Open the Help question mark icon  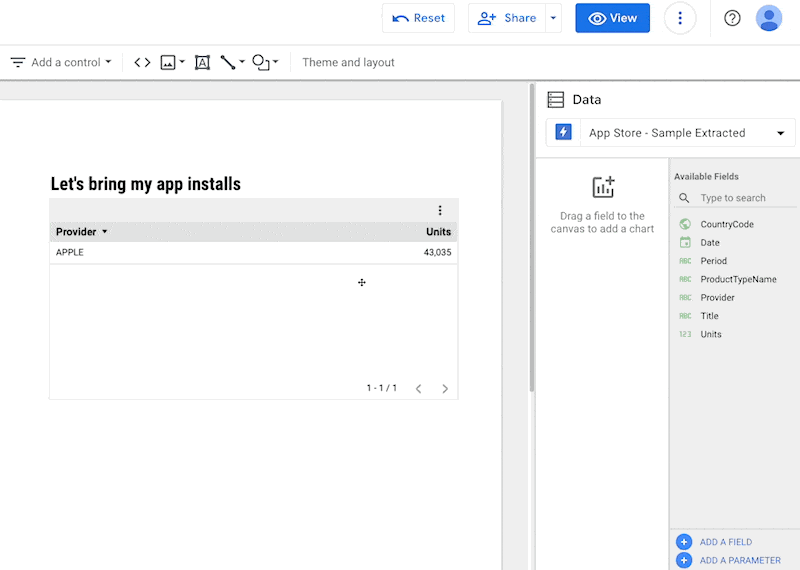[x=732, y=18]
